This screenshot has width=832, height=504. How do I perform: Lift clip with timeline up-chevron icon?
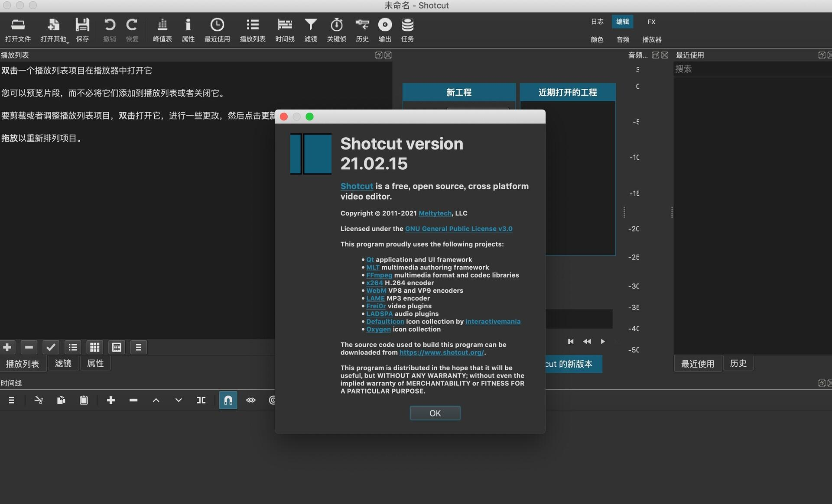point(156,401)
